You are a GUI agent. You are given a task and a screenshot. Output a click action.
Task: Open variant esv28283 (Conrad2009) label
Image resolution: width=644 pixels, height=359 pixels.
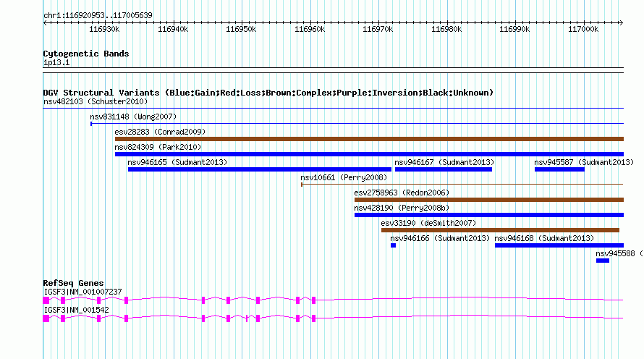click(160, 132)
